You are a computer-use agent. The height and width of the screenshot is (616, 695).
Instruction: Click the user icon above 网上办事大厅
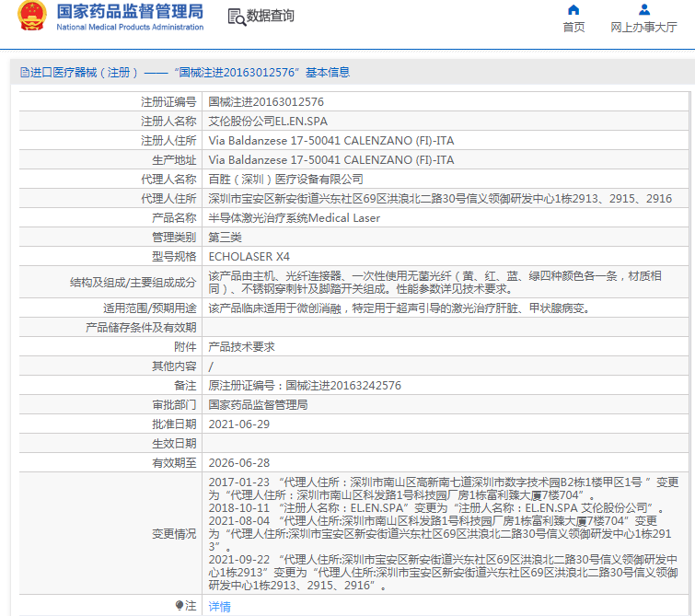644,10
